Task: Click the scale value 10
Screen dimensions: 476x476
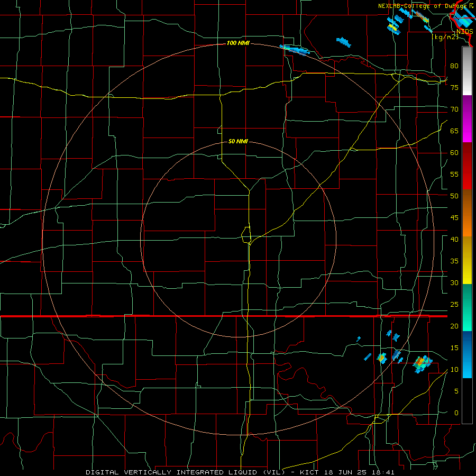Action: 454,370
